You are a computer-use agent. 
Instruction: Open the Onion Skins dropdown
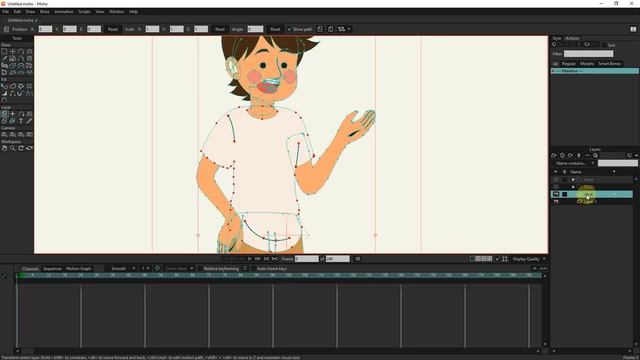pyautogui.click(x=179, y=269)
